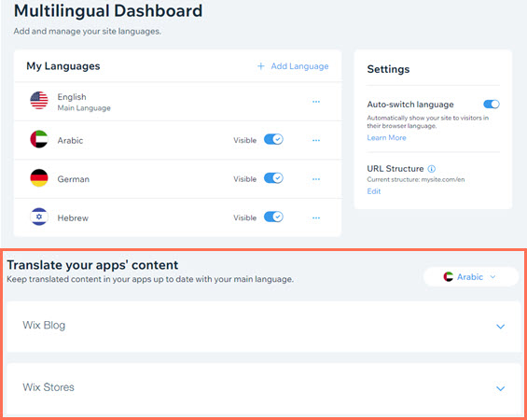The image size is (527, 420).
Task: Toggle Arabic visibility switch
Action: (273, 139)
